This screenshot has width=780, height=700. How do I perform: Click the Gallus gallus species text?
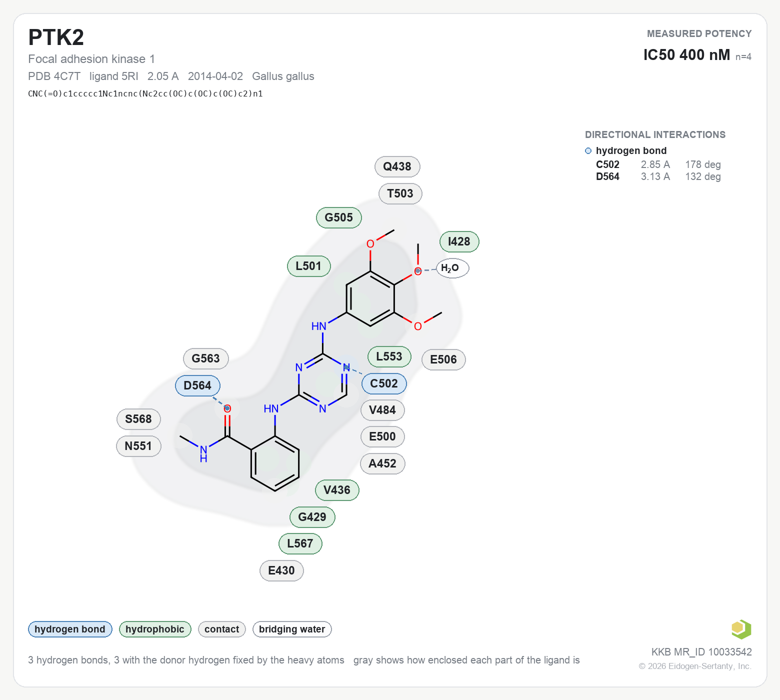283,76
